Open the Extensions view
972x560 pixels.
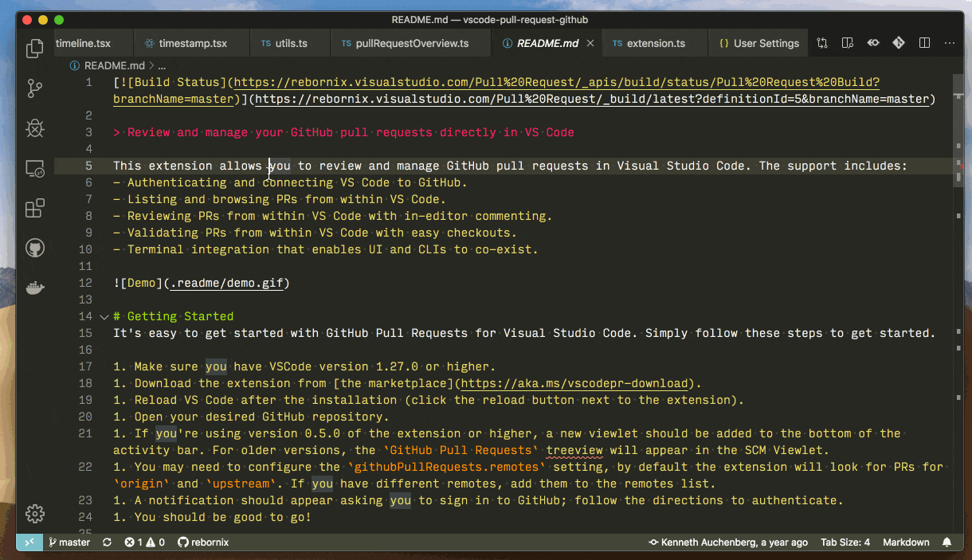pyautogui.click(x=34, y=209)
